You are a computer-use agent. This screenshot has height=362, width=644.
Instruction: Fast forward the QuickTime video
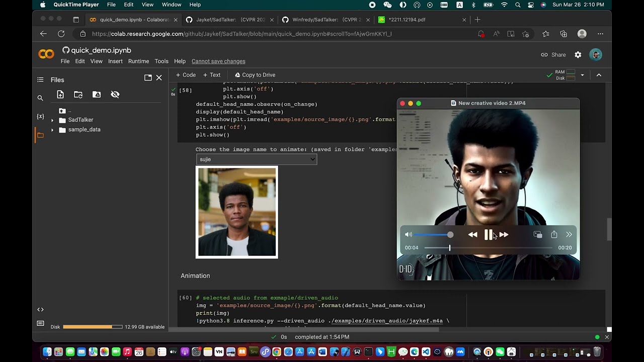click(504, 235)
